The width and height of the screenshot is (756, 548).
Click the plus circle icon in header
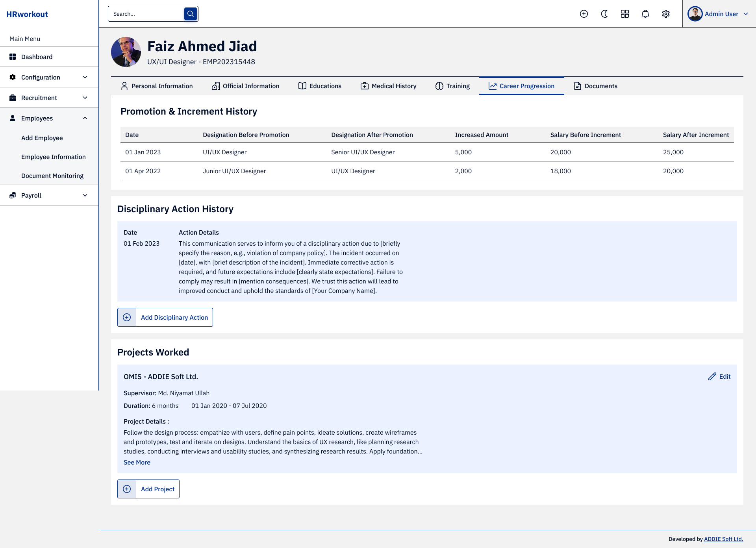click(x=584, y=14)
